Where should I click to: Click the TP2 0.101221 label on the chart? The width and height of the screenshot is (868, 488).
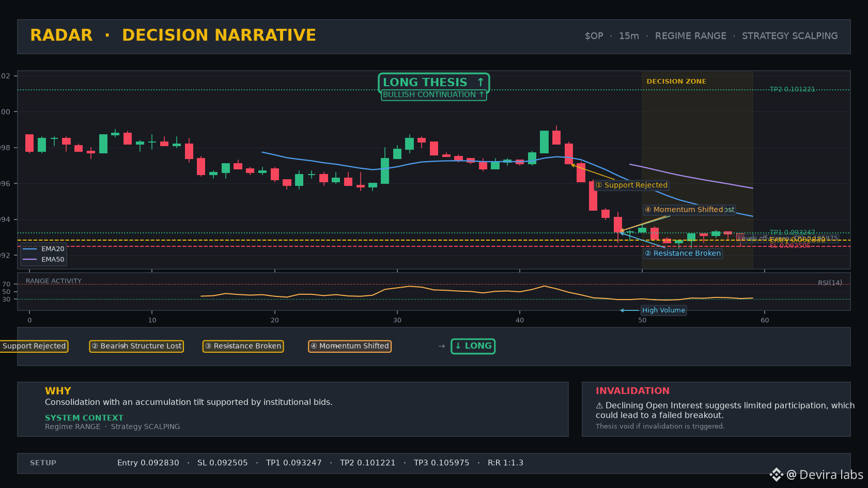[x=792, y=89]
